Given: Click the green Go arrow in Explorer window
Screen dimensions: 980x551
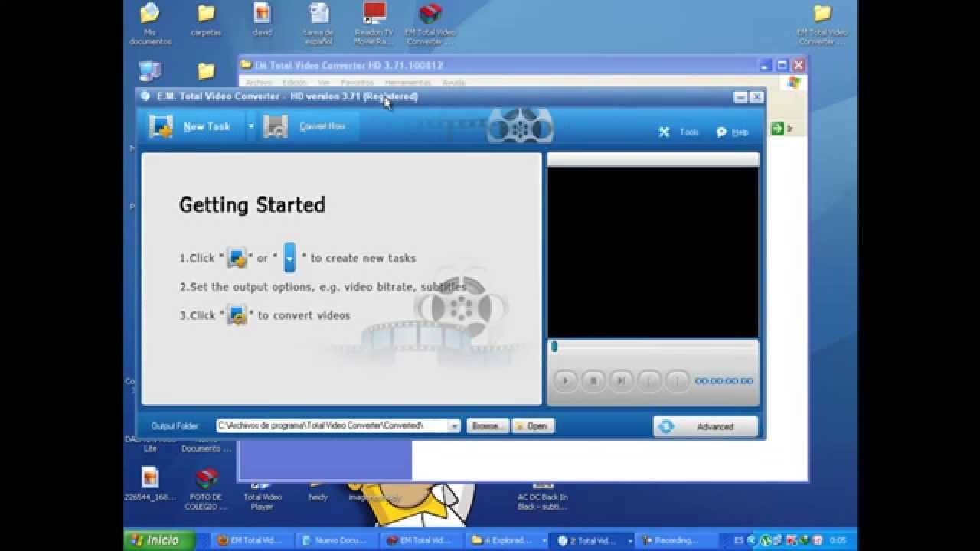Looking at the screenshot, I should pos(777,129).
